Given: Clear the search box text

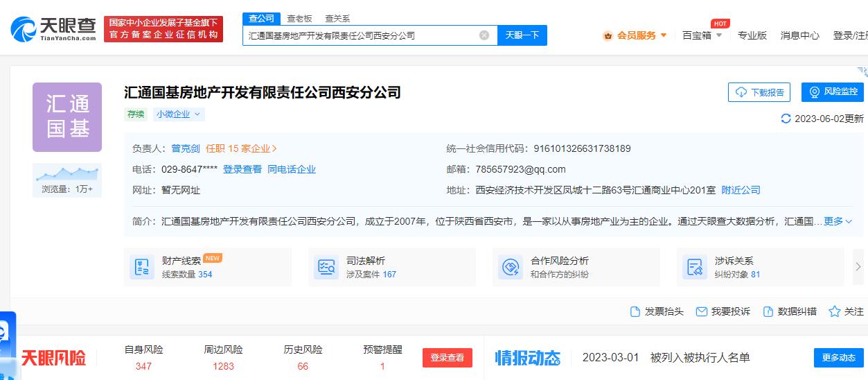Looking at the screenshot, I should [484, 35].
